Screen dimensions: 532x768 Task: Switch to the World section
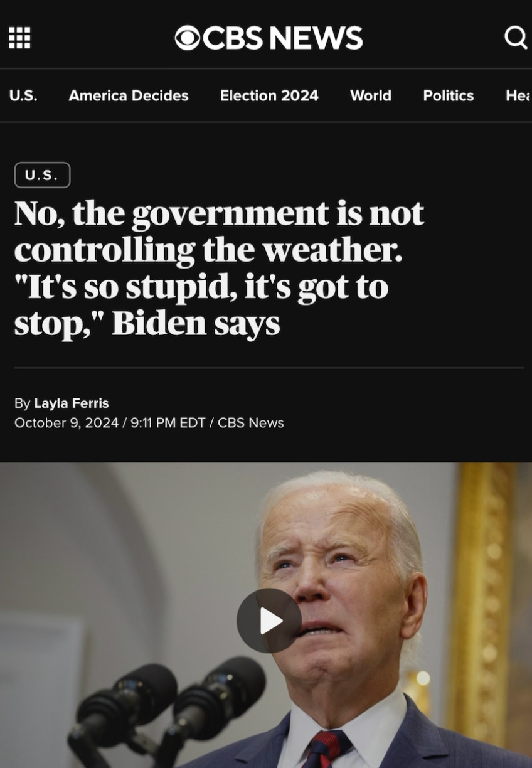pos(371,95)
